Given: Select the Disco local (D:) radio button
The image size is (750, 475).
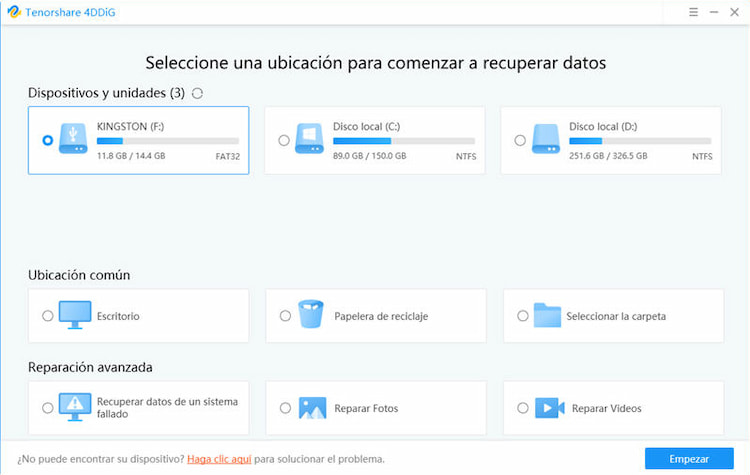Looking at the screenshot, I should tap(520, 140).
